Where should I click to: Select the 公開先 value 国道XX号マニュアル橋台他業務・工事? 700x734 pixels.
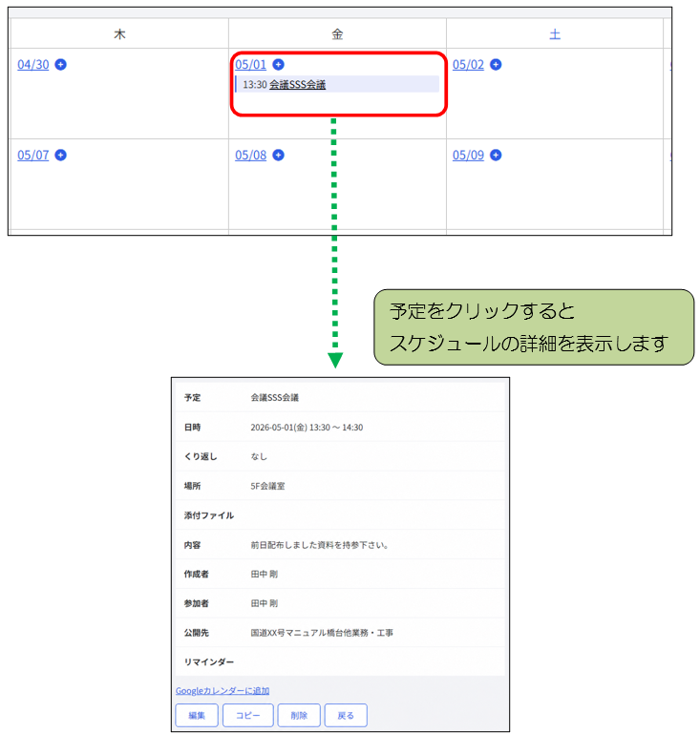(x=322, y=633)
